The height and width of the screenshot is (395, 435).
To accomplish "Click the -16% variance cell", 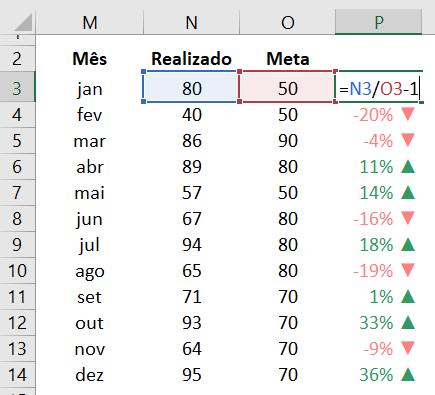I will (379, 219).
